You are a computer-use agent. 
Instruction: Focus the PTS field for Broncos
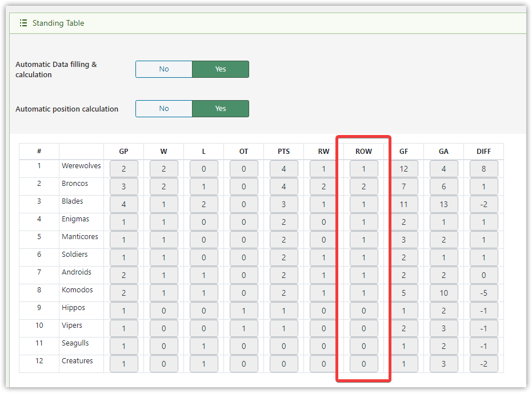point(283,186)
